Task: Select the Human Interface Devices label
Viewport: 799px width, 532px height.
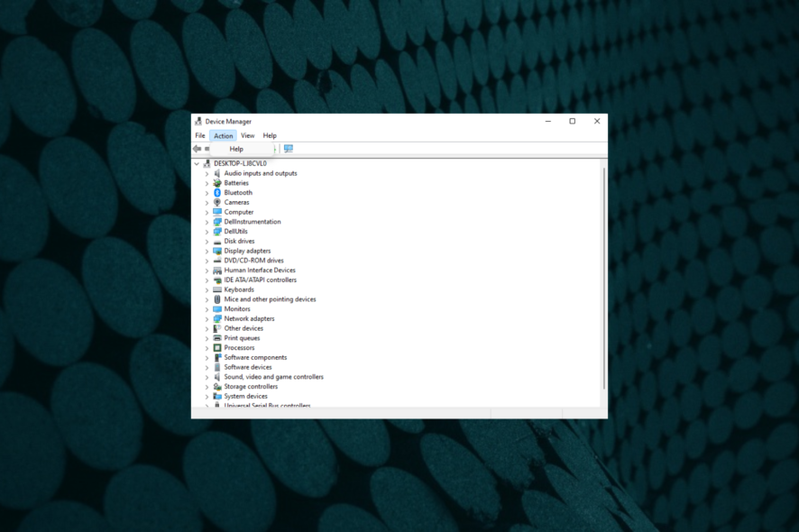Action: [260, 271]
